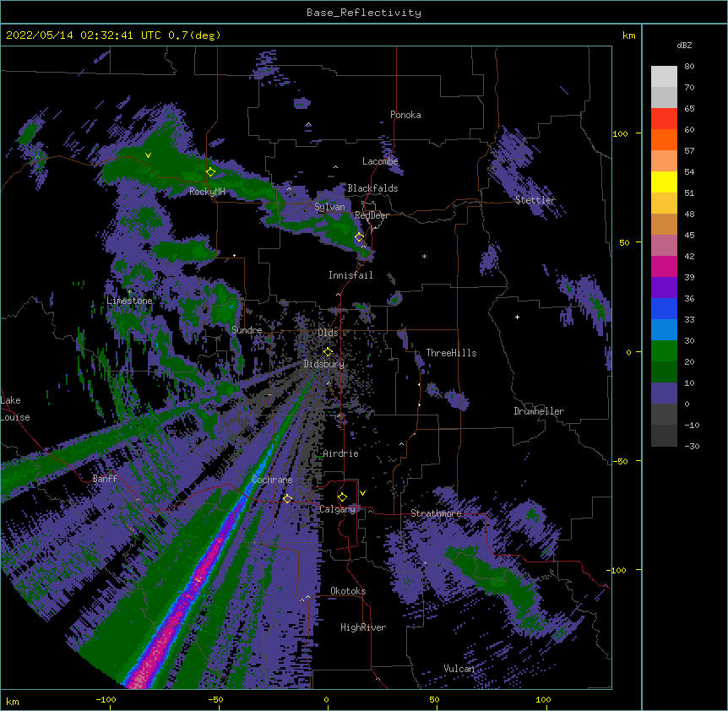Click the white asterisk marker above Limestone
This screenshot has height=711, width=728.
pyautogui.click(x=130, y=292)
